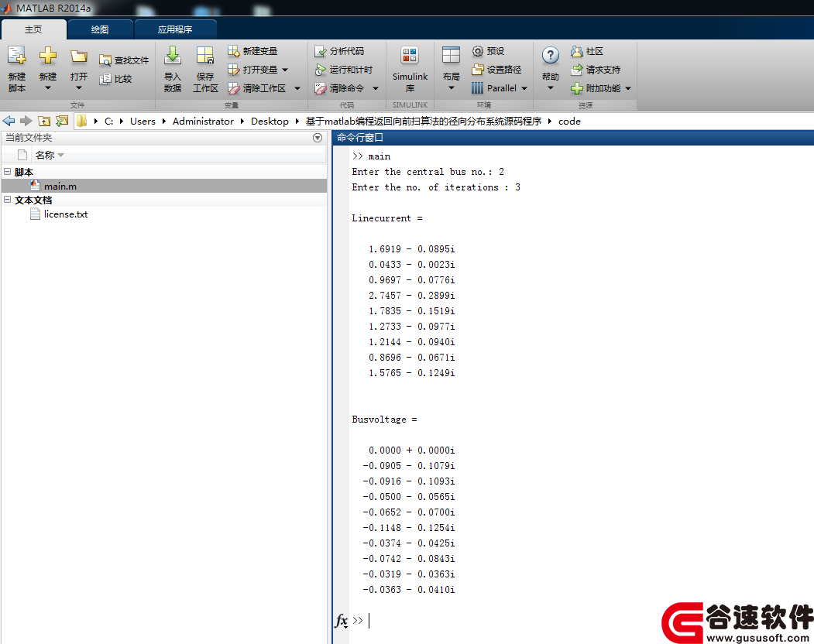Click the "Busvoltage =" output label
This screenshot has width=814, height=644.
pyautogui.click(x=384, y=420)
